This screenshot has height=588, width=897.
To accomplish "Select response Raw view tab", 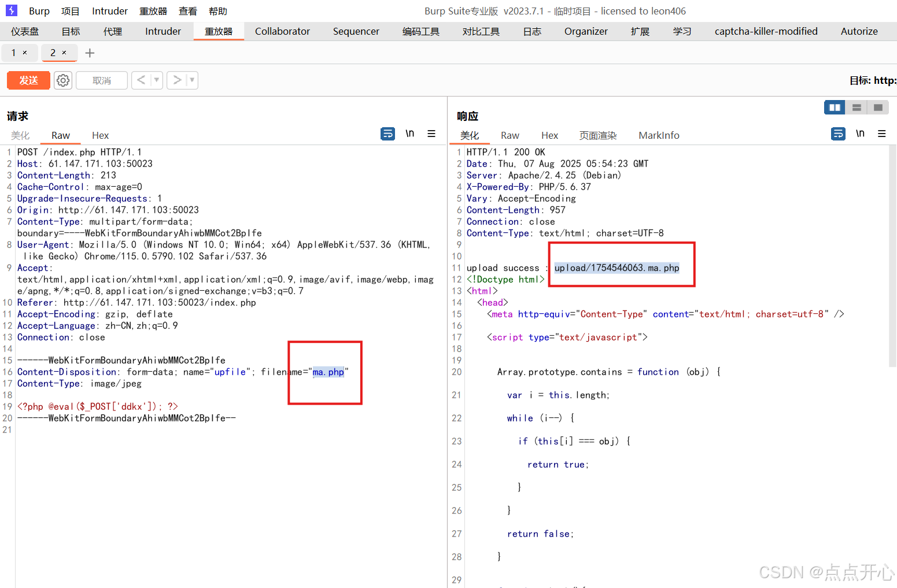I will pyautogui.click(x=510, y=135).
